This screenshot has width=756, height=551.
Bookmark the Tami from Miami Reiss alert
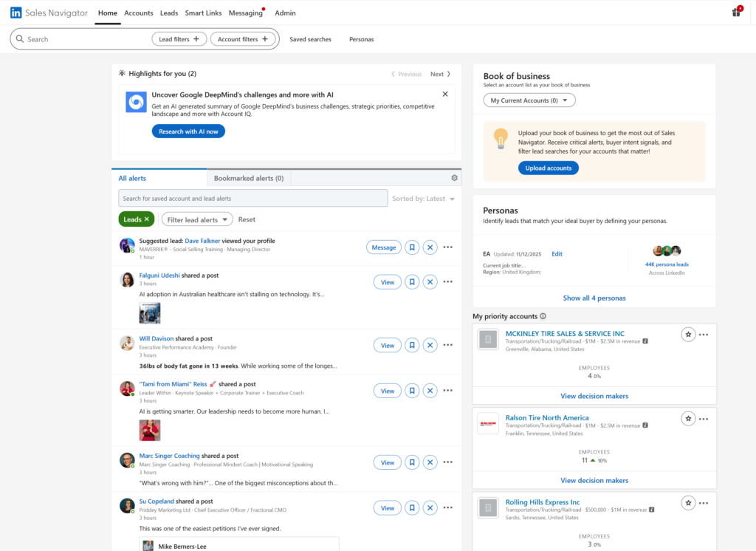point(412,391)
